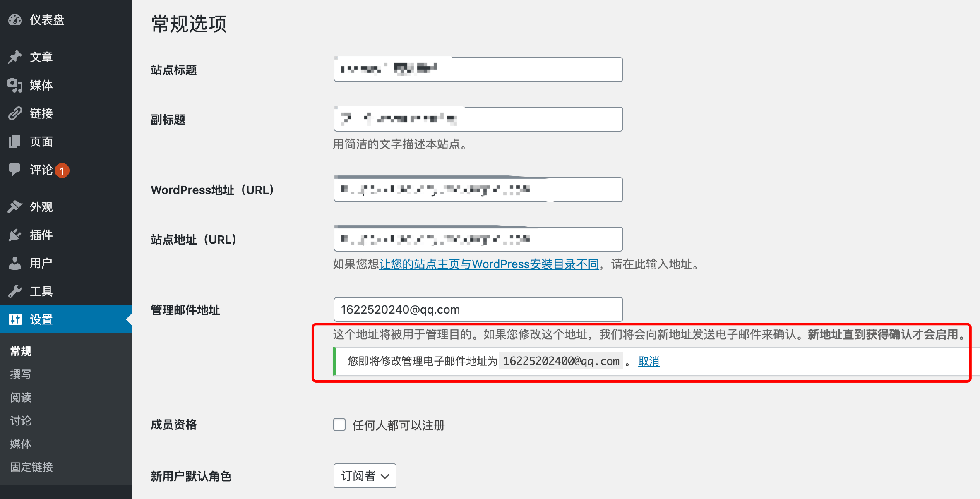Enable the 任何人都可以注册 checkbox
The height and width of the screenshot is (499, 980).
click(339, 425)
